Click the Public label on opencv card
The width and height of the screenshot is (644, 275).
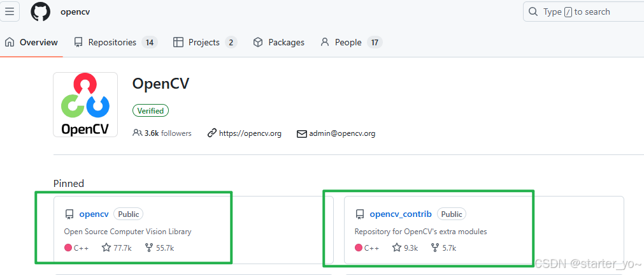[129, 214]
